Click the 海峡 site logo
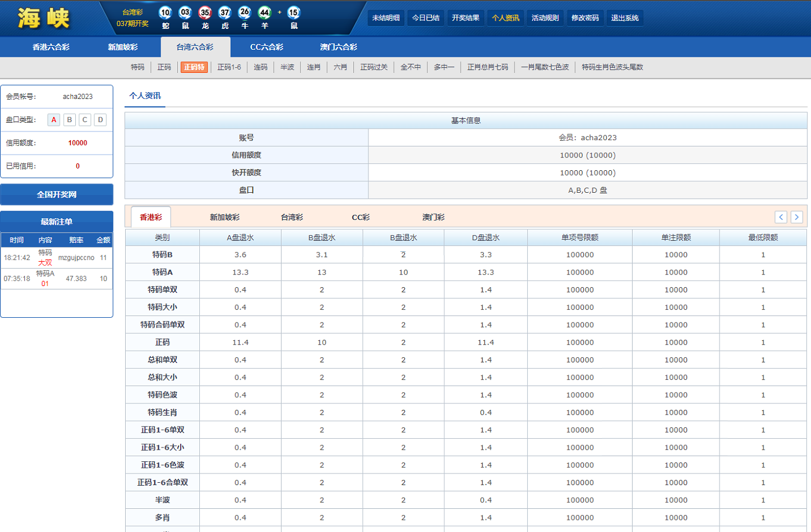 (43, 18)
